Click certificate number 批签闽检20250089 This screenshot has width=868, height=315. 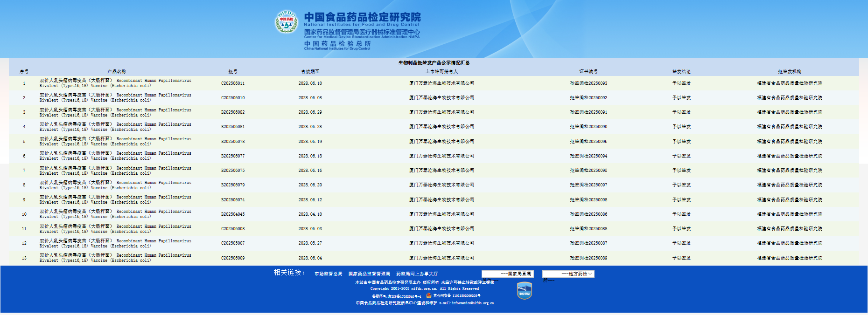[x=588, y=258]
